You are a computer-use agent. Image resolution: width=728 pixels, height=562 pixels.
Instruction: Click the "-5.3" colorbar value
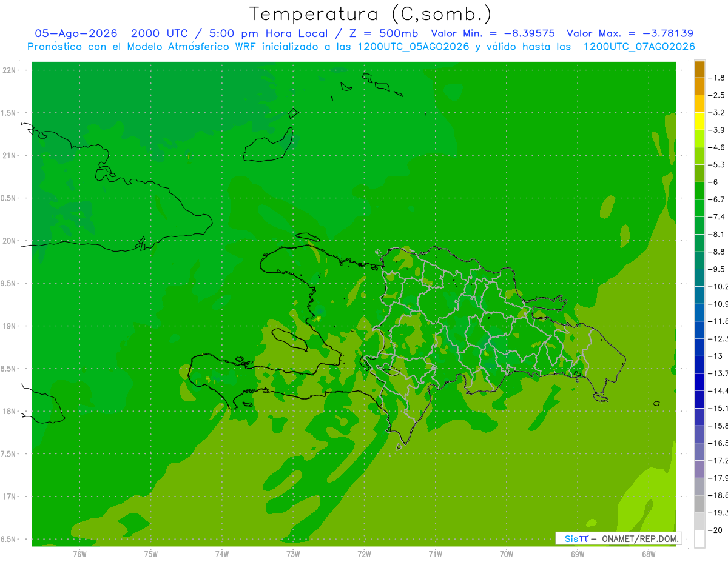[x=717, y=165]
